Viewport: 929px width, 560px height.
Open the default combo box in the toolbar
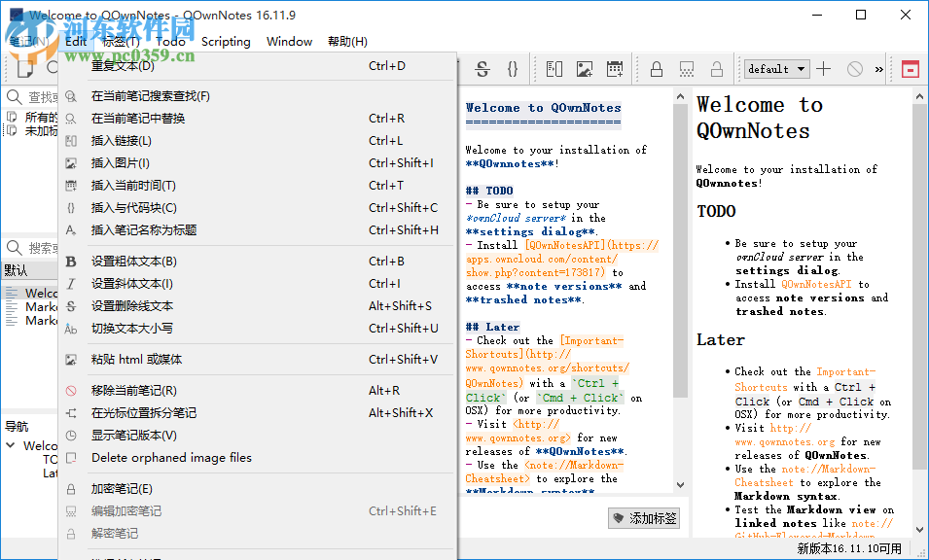[776, 69]
